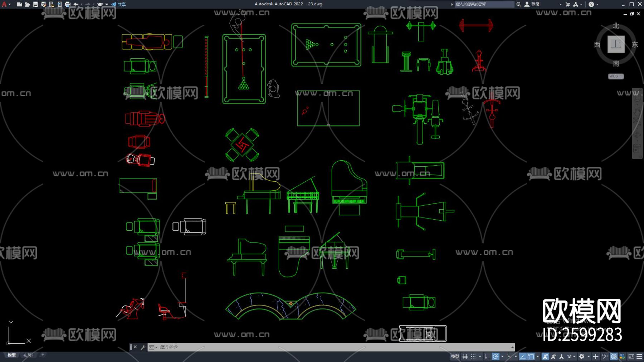Expand object snap settings dropdown
Image resolution: width=644 pixels, height=362 pixels.
pyautogui.click(x=537, y=356)
